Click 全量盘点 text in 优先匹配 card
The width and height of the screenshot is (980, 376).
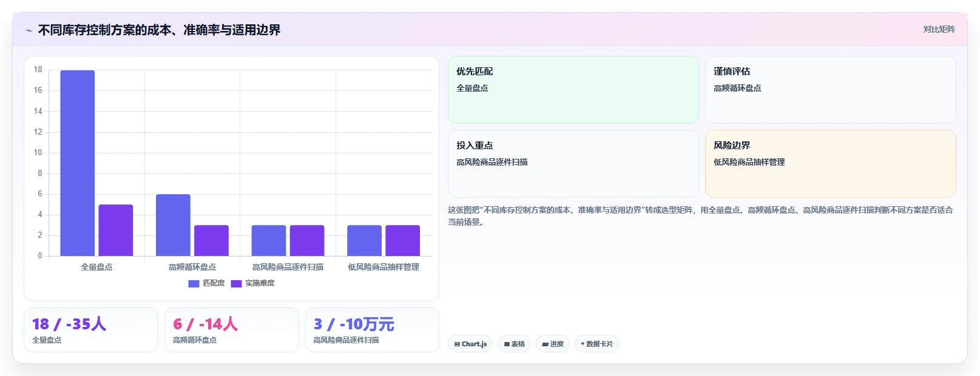472,88
